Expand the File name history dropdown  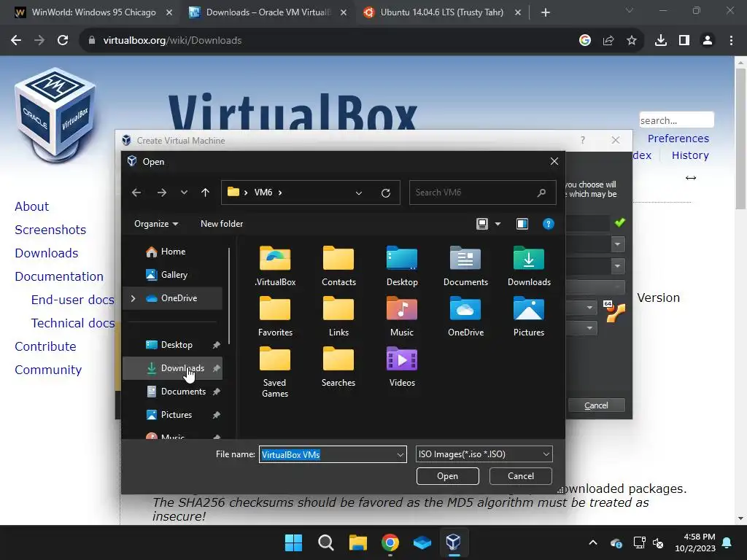click(x=400, y=454)
